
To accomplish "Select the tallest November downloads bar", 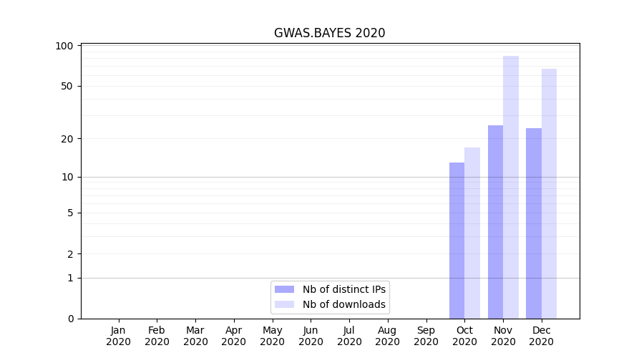I will [511, 186].
